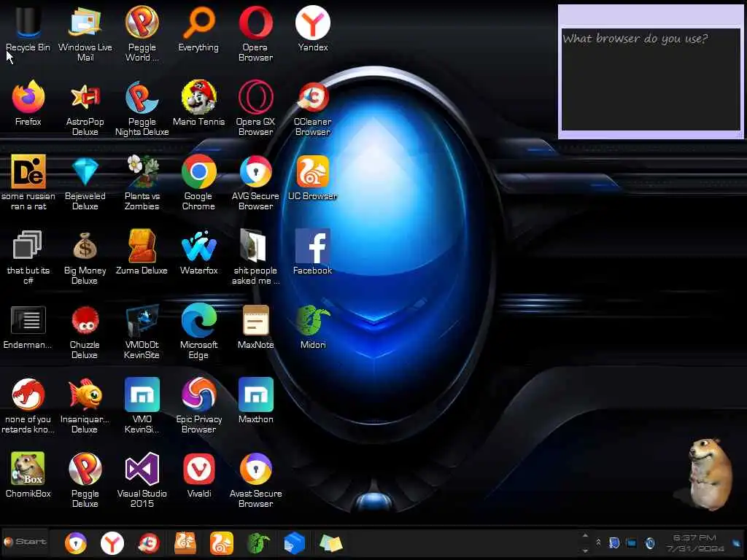Screen dimensions: 747x560
Task: Click inside the 'What browser do you use?' note
Action: (651, 79)
